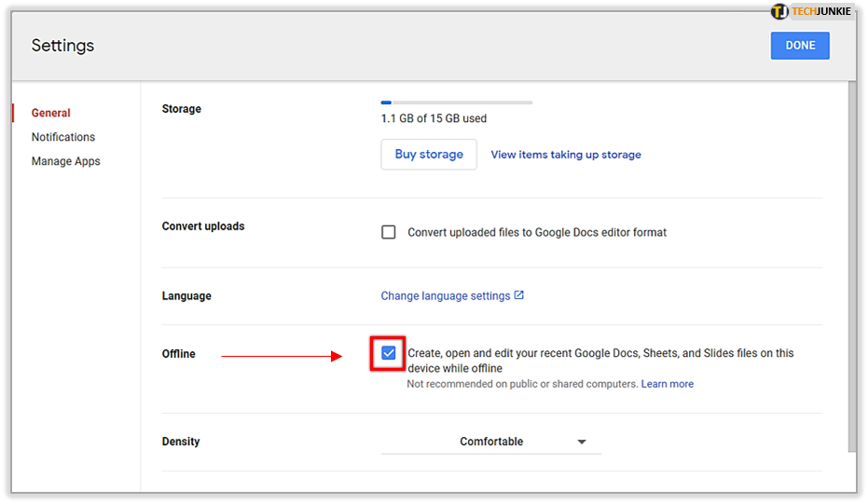Click the 1.1 GB of 15 GB used text

(434, 118)
